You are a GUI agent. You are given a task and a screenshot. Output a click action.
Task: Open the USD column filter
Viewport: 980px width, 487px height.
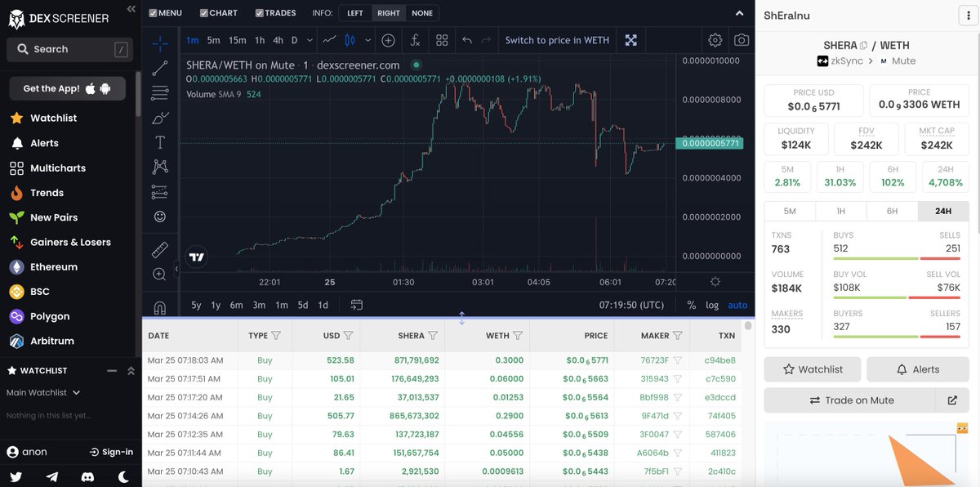click(349, 335)
